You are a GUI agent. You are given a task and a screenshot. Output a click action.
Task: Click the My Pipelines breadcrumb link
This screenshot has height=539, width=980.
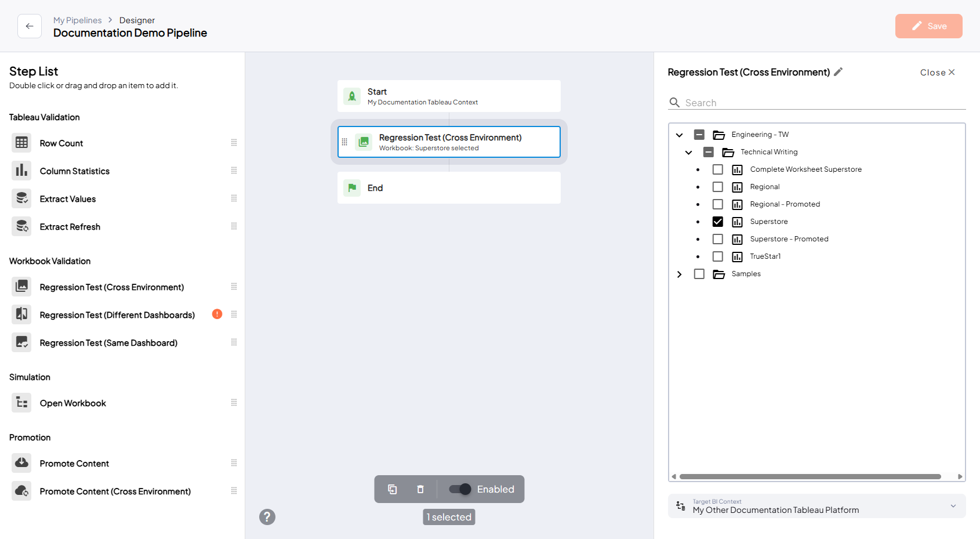78,20
